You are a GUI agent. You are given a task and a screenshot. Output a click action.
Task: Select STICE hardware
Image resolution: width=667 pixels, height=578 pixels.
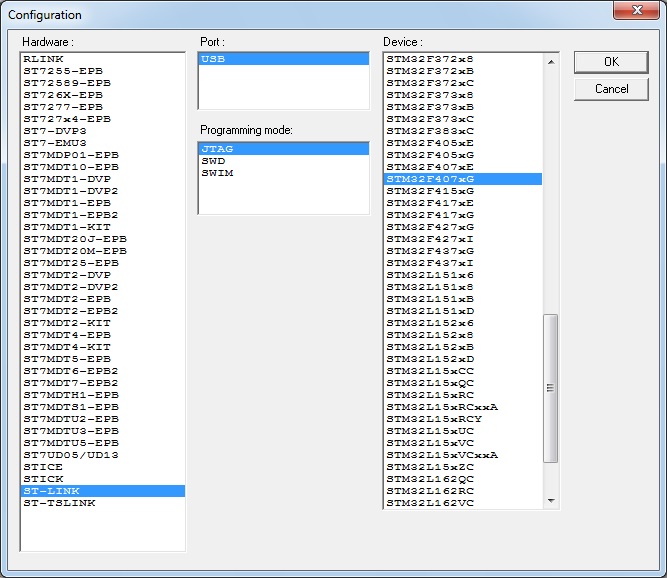point(103,467)
